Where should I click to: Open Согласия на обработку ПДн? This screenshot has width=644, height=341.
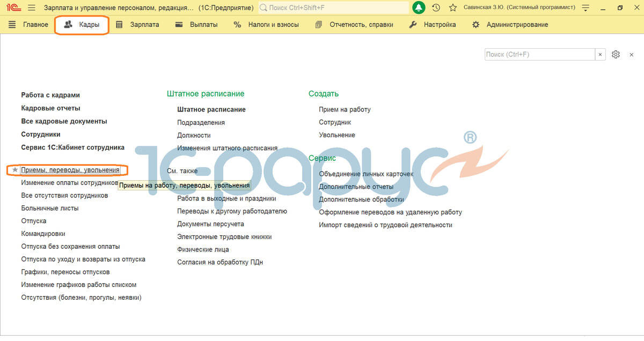point(220,262)
